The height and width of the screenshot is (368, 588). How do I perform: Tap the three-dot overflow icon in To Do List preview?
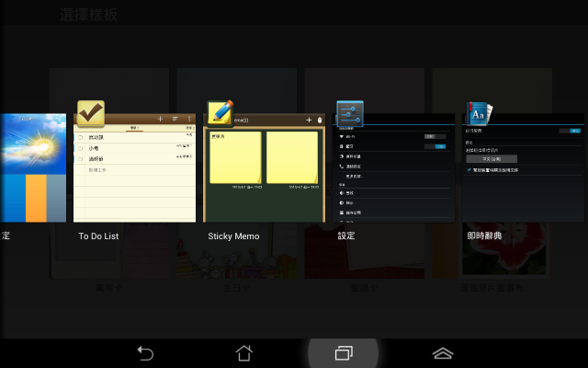point(189,119)
